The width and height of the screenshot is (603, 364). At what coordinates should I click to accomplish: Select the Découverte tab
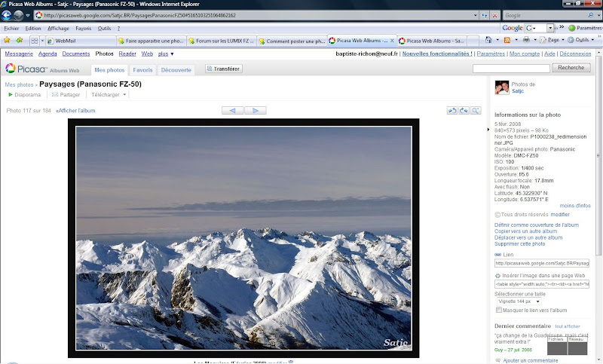pyautogui.click(x=176, y=70)
